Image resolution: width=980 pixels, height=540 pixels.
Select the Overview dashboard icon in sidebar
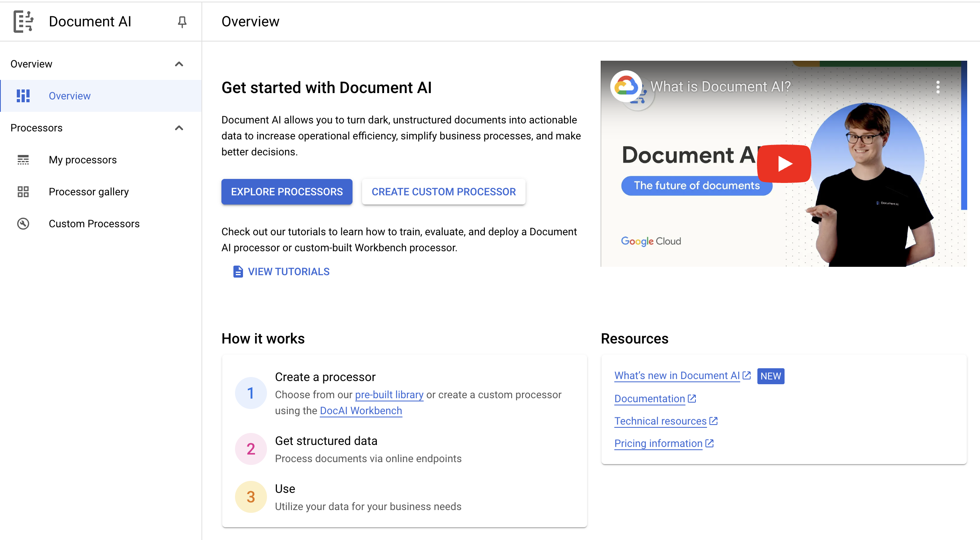(23, 95)
